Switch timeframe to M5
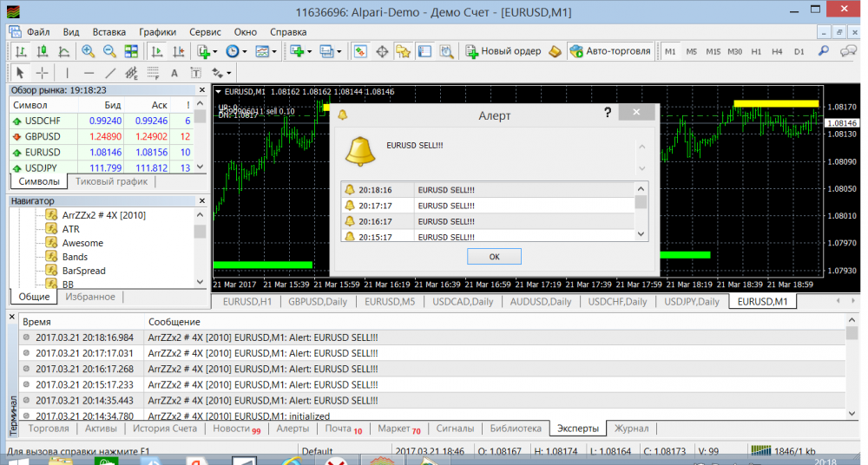This screenshot has width=868, height=465. [x=692, y=51]
